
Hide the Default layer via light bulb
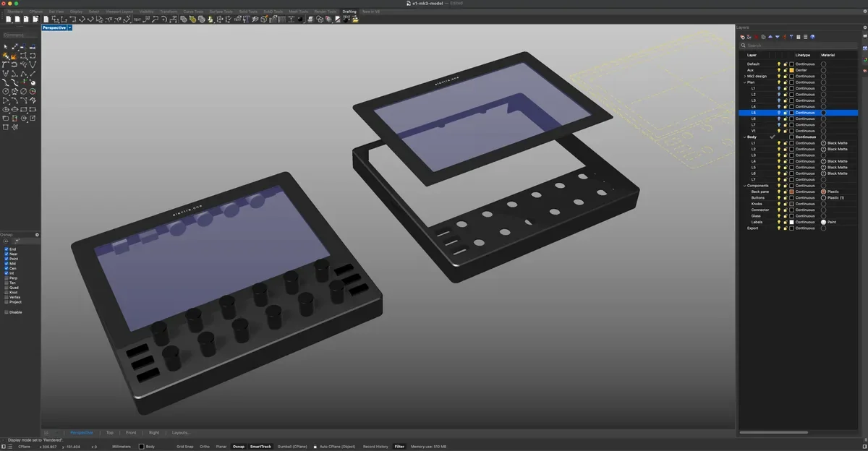779,64
